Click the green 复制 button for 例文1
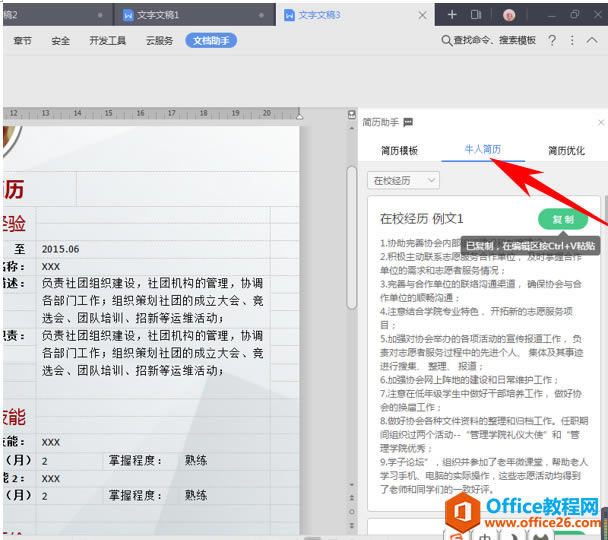The image size is (608, 540). tap(563, 219)
